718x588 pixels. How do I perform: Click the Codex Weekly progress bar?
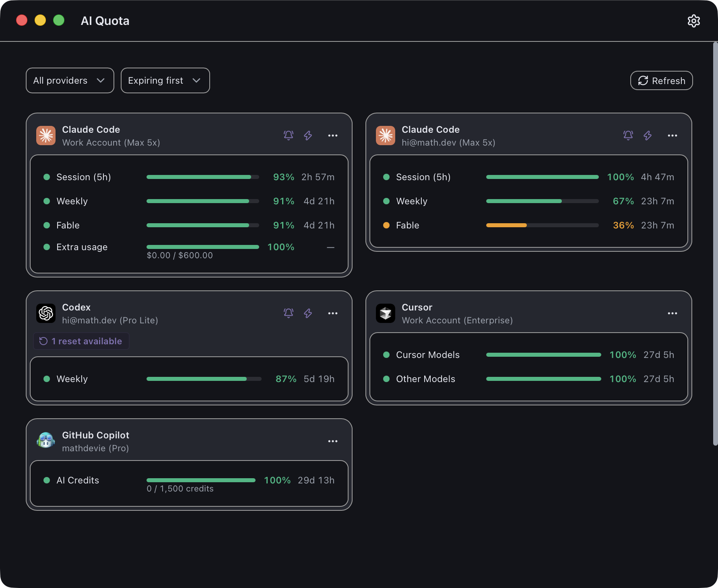click(204, 379)
